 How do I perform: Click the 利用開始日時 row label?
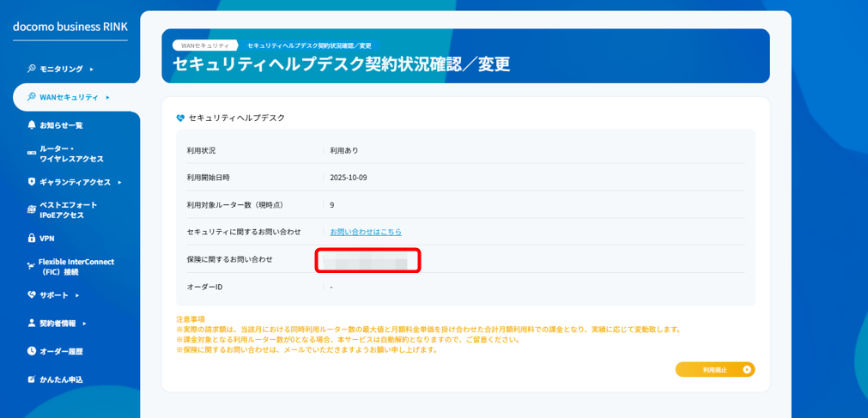[208, 177]
